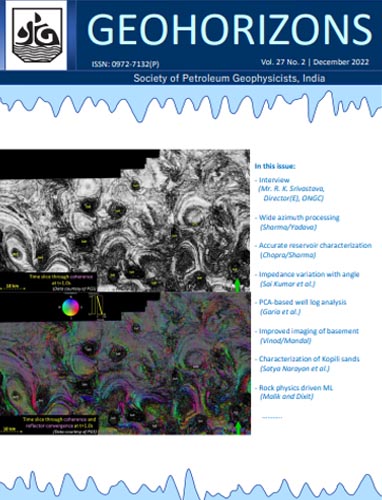This screenshot has height=500, width=382.
Task: Click 'Society of Petroleum Geophysicists, India' banner
Action: tap(229, 78)
